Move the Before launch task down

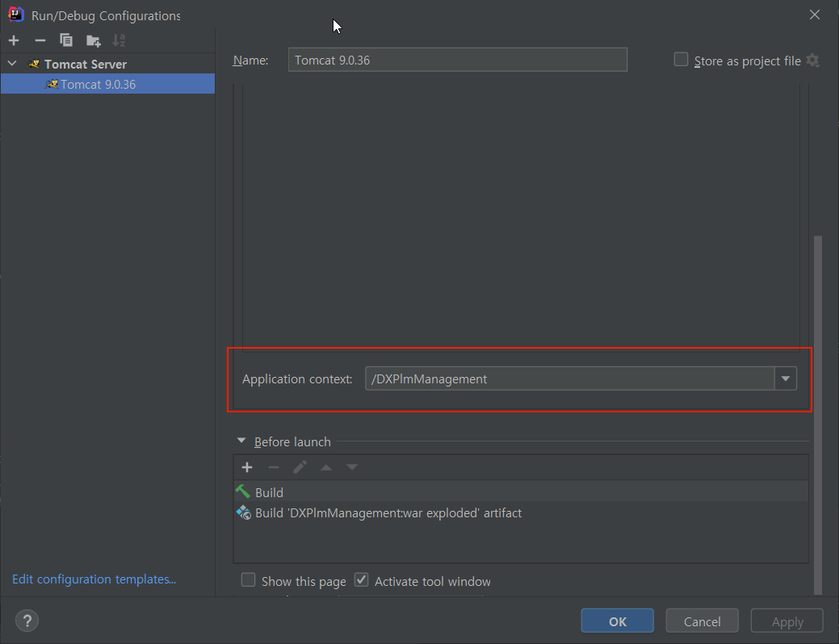click(351, 467)
